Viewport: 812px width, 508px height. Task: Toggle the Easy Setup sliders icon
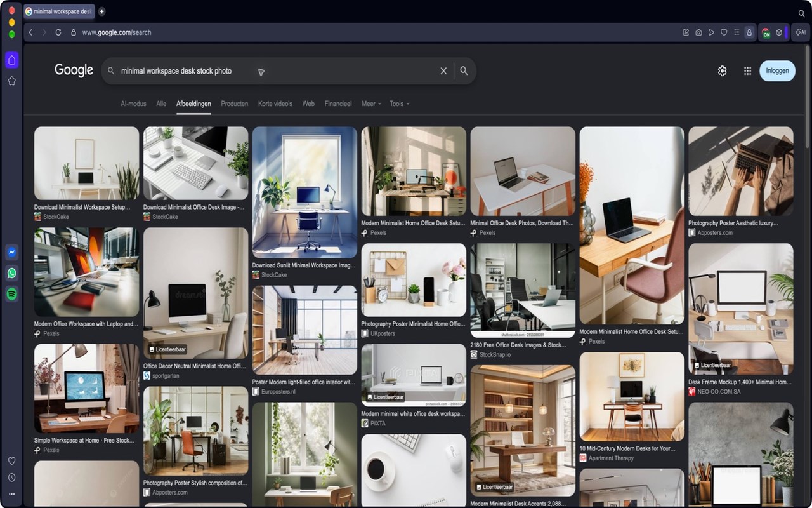click(x=737, y=32)
